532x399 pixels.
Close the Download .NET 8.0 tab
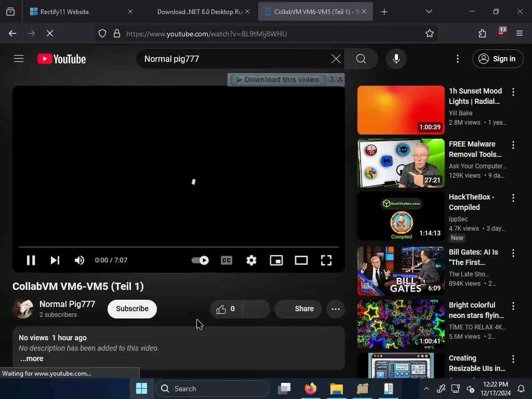(x=247, y=11)
